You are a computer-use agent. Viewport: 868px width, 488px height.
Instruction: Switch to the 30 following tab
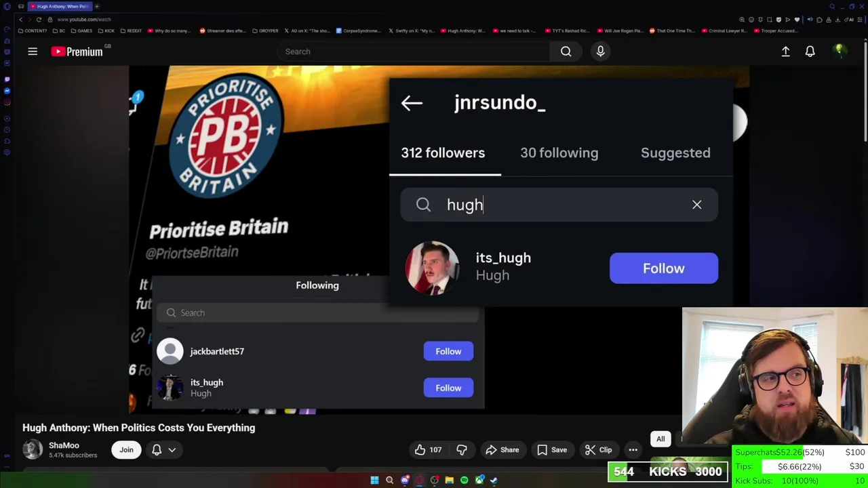[559, 153]
